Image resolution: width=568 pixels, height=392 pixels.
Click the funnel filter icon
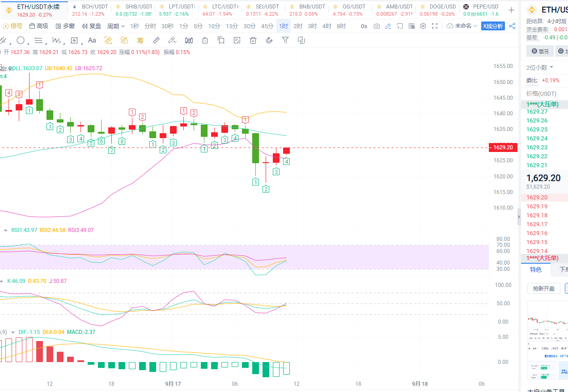[x=285, y=40]
